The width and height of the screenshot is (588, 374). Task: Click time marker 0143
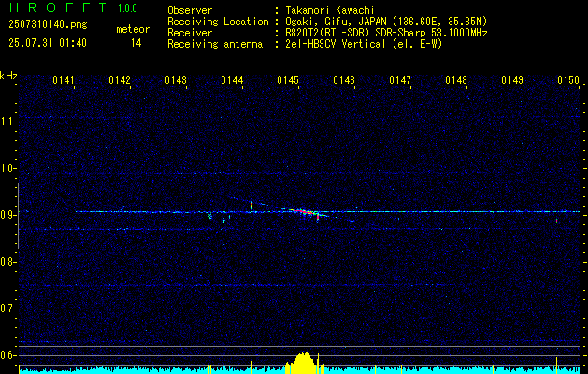(x=176, y=80)
